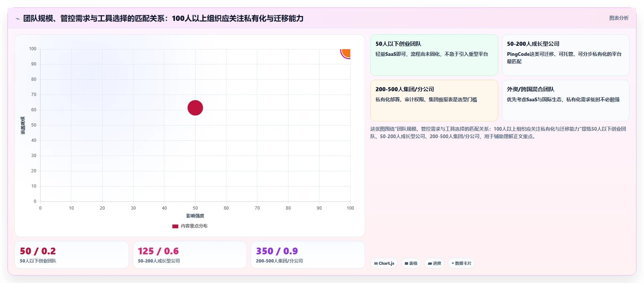
Task: Click the 50 / 0.2 stat card
Action: pos(72,255)
